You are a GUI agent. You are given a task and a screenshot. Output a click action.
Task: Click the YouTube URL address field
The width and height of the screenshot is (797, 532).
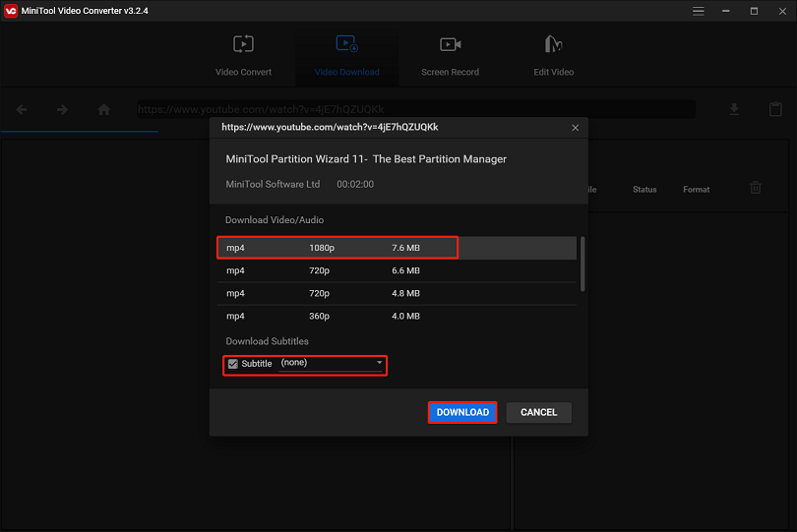(x=416, y=109)
